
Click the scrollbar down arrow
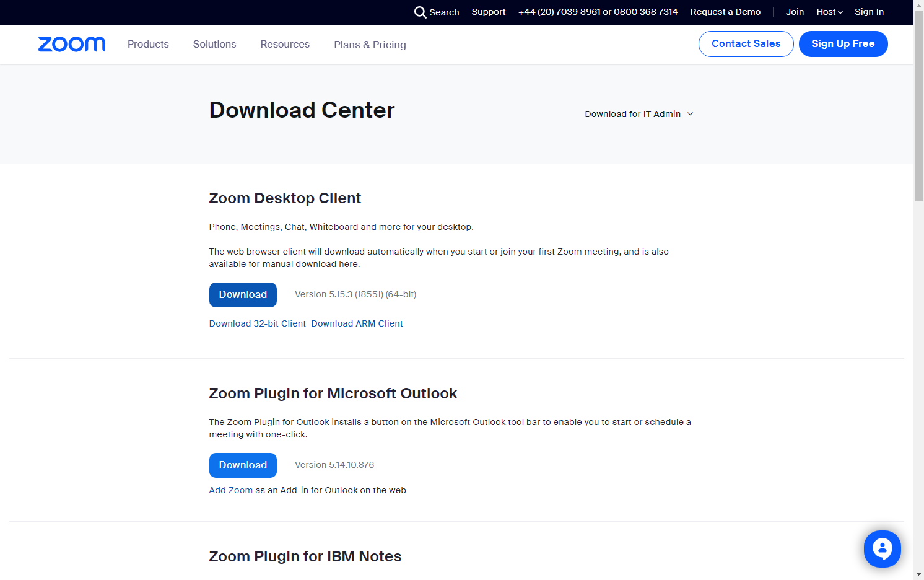click(x=919, y=574)
